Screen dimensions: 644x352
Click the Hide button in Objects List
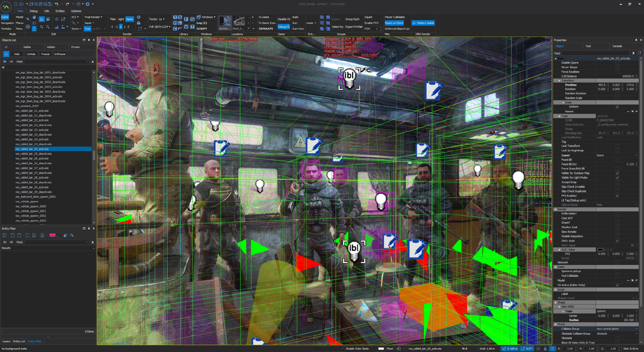[17, 54]
